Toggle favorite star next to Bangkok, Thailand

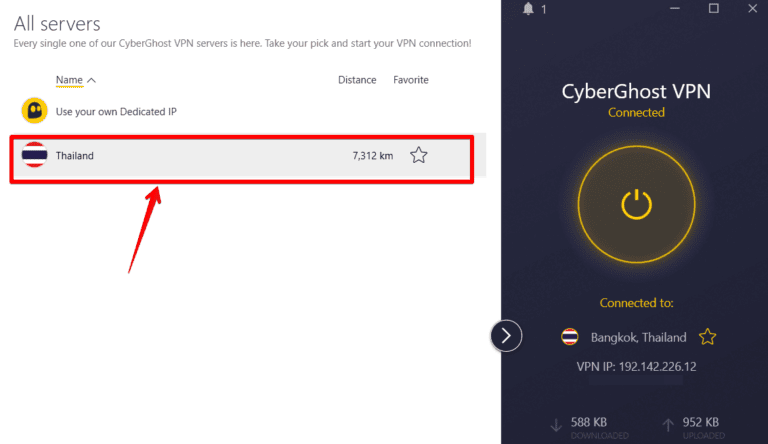pos(707,337)
